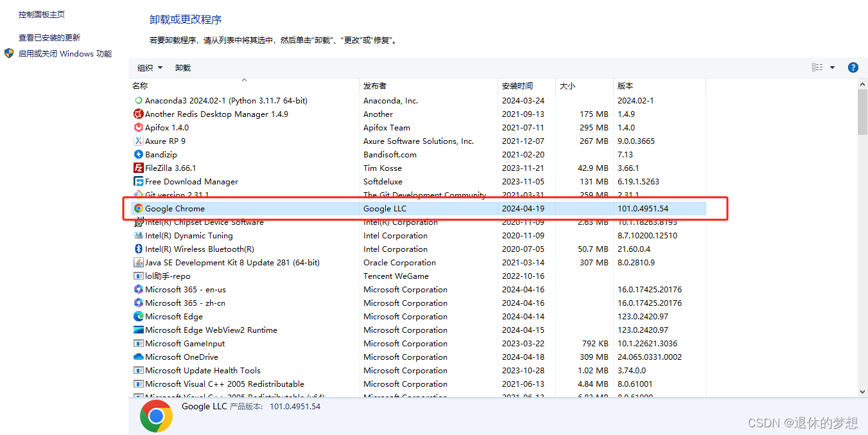Click the shield icon beside Windows 功能
868x435 pixels.
pyautogui.click(x=9, y=53)
